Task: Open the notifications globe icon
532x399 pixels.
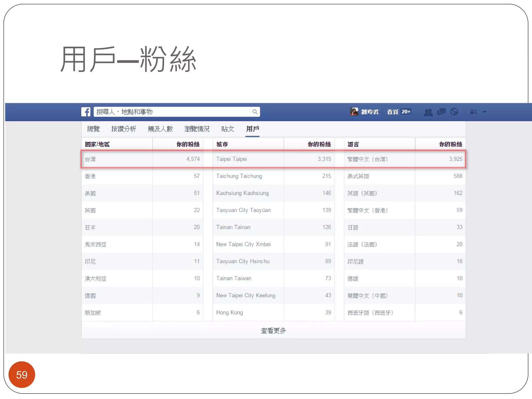Action: 454,112
